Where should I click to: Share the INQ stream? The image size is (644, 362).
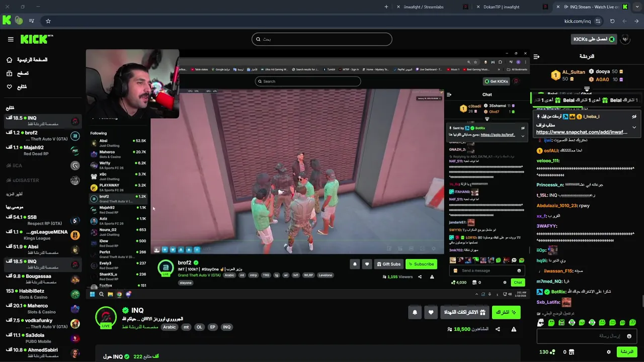498,329
